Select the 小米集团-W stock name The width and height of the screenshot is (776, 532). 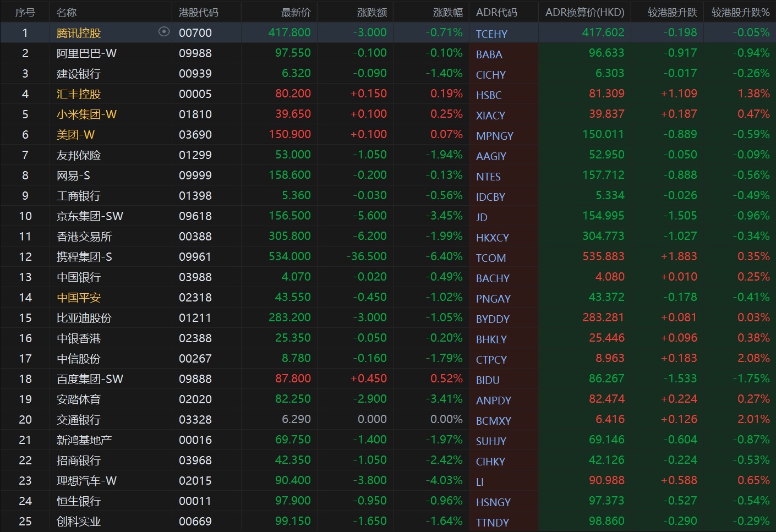[x=86, y=114]
